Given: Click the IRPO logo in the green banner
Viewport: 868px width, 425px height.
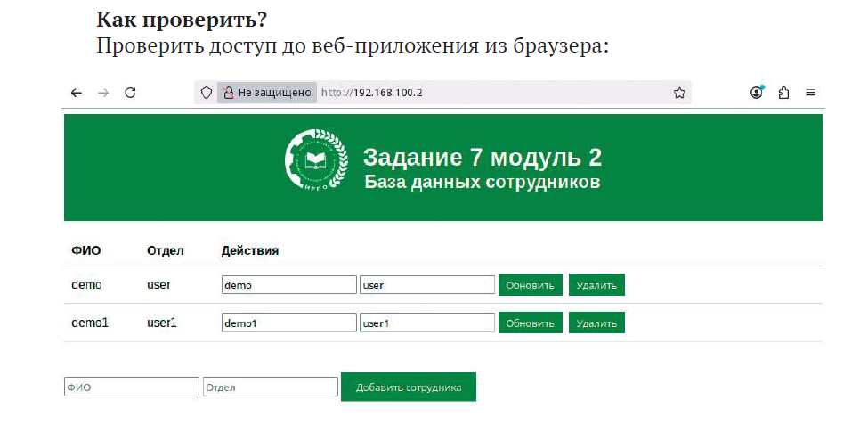Looking at the screenshot, I should [316, 160].
